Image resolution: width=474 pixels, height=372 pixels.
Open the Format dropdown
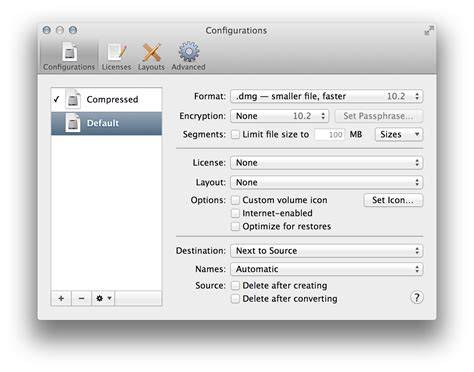327,96
